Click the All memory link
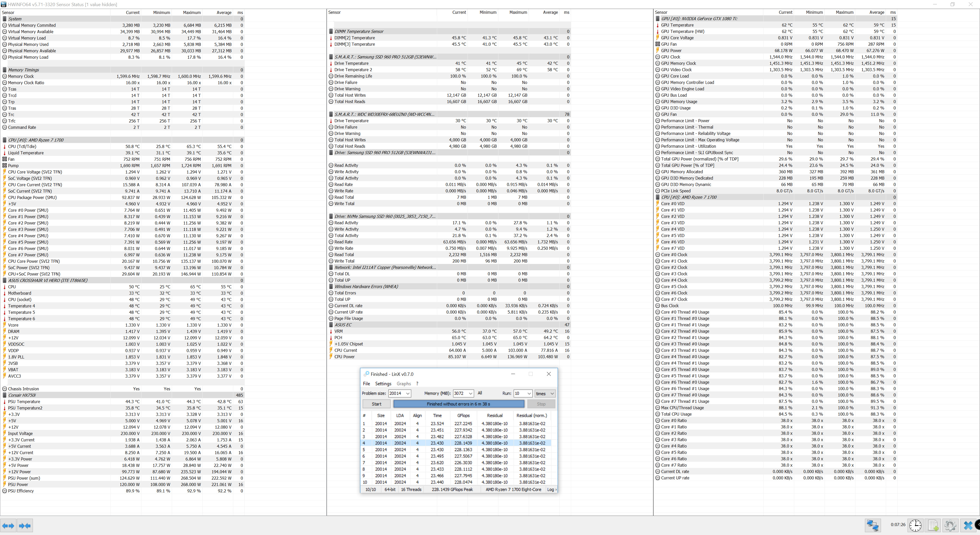 click(x=480, y=393)
